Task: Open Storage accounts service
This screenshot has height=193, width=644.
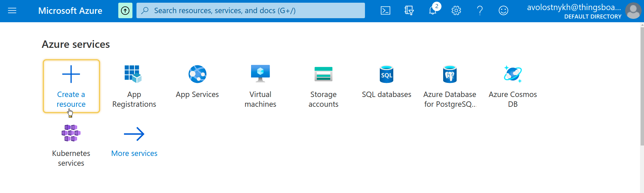Action: [x=324, y=86]
